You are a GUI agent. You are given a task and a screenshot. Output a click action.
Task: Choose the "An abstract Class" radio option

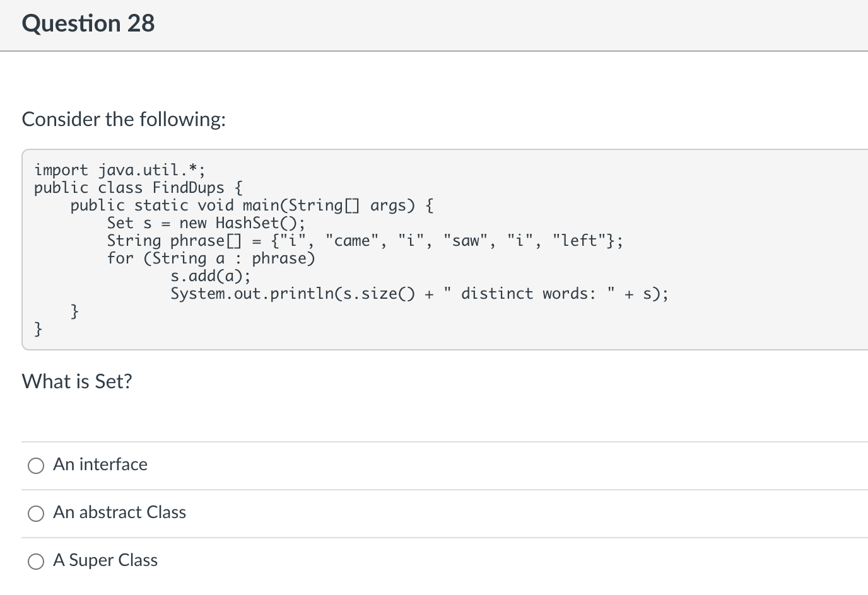[36, 514]
